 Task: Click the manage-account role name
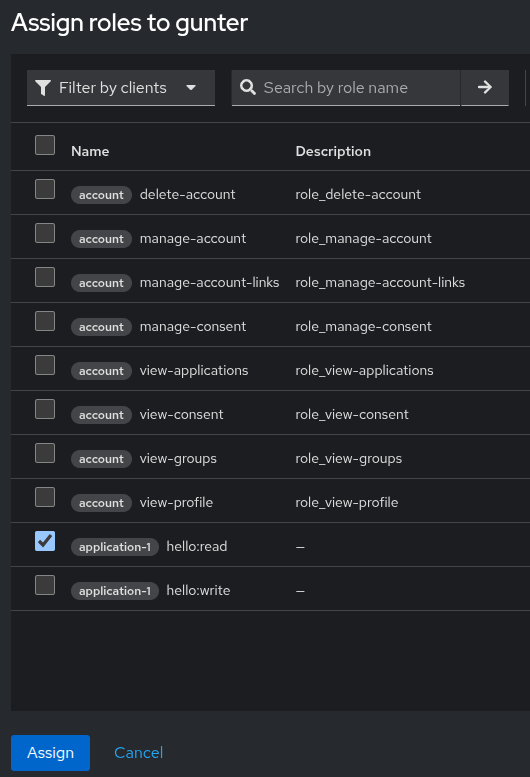pyautogui.click(x=193, y=238)
